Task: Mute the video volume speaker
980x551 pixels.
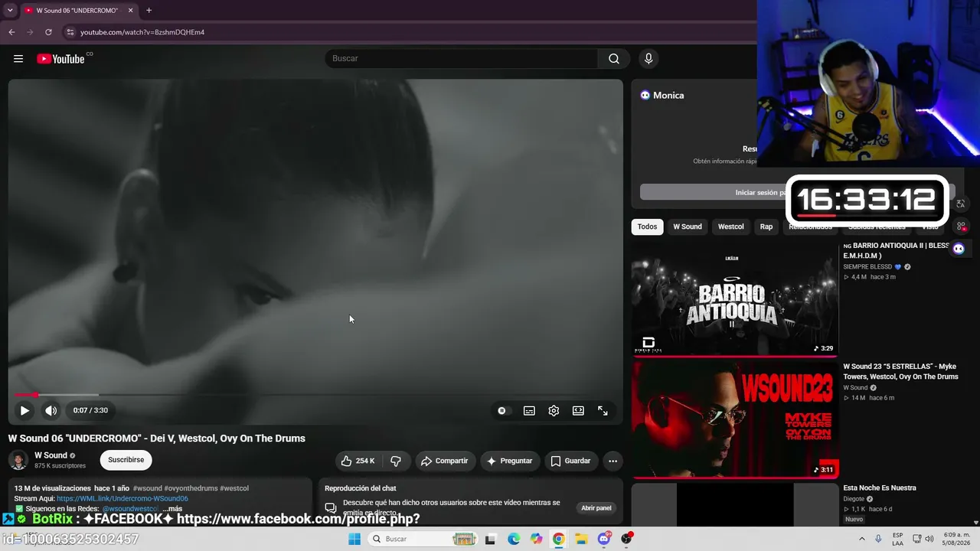Action: pyautogui.click(x=51, y=411)
